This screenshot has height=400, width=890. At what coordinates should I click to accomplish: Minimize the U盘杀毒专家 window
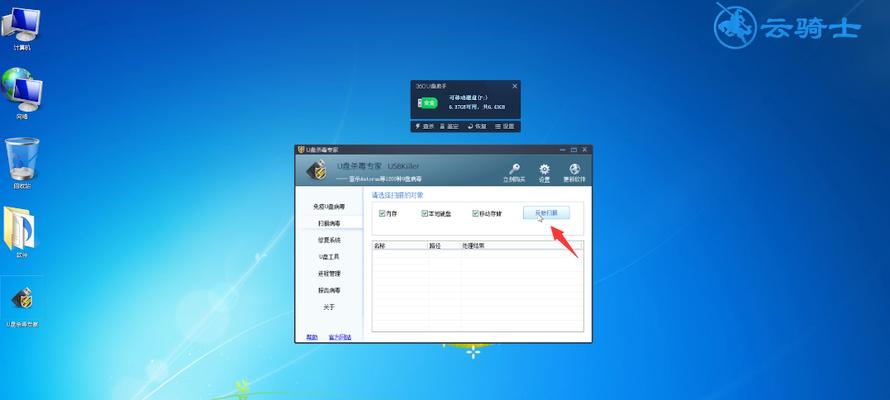click(562, 150)
